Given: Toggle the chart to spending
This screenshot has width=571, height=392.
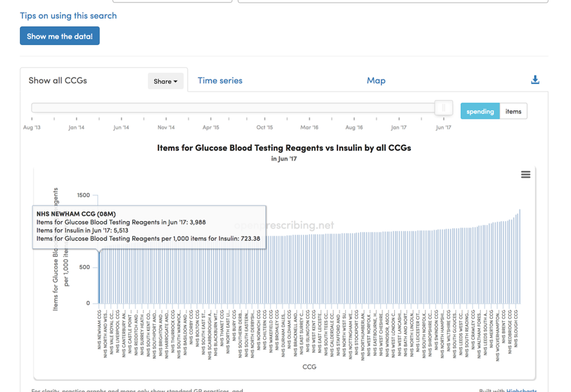Looking at the screenshot, I should pyautogui.click(x=480, y=112).
